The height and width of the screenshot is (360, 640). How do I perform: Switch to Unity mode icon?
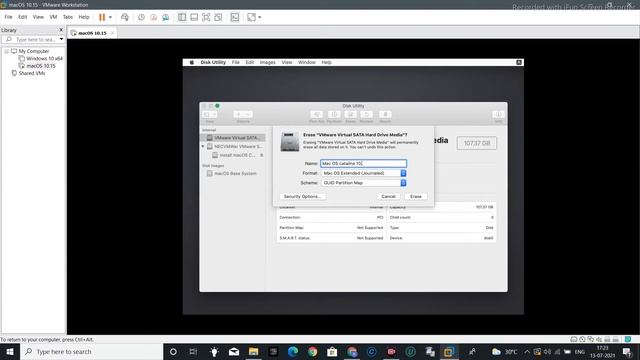pyautogui.click(x=218, y=17)
